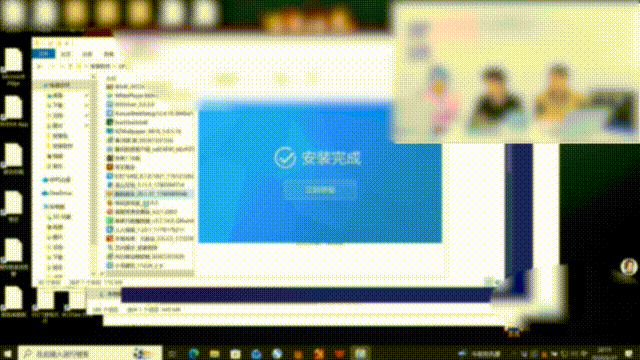This screenshot has height=360, width=640.
Task: Select WPS云盘 in the navigation pane
Action: 57,180
